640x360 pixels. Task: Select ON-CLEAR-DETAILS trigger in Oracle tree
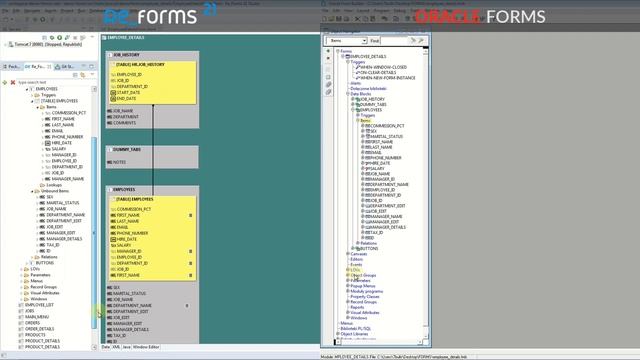point(378,73)
